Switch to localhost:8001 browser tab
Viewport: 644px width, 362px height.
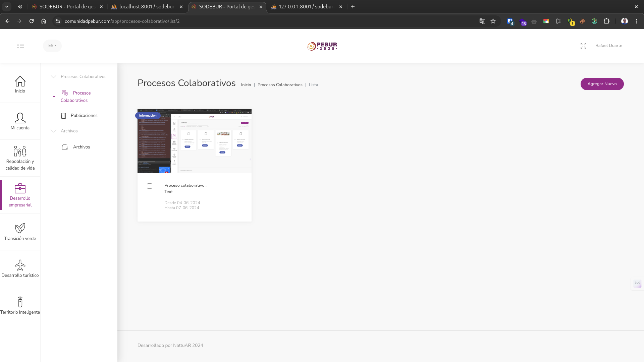pos(147,7)
